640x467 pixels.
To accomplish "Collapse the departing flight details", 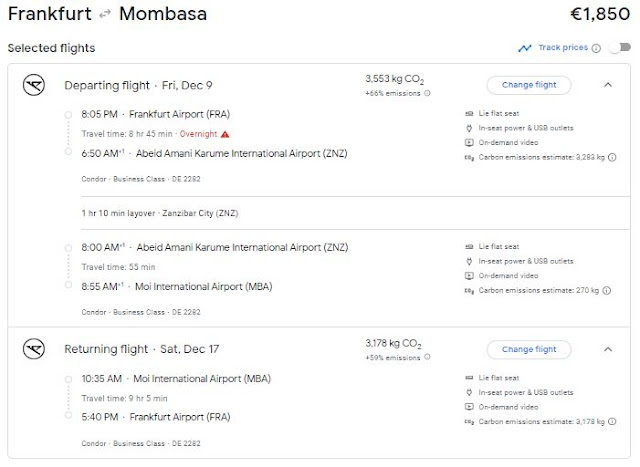I will tap(608, 85).
